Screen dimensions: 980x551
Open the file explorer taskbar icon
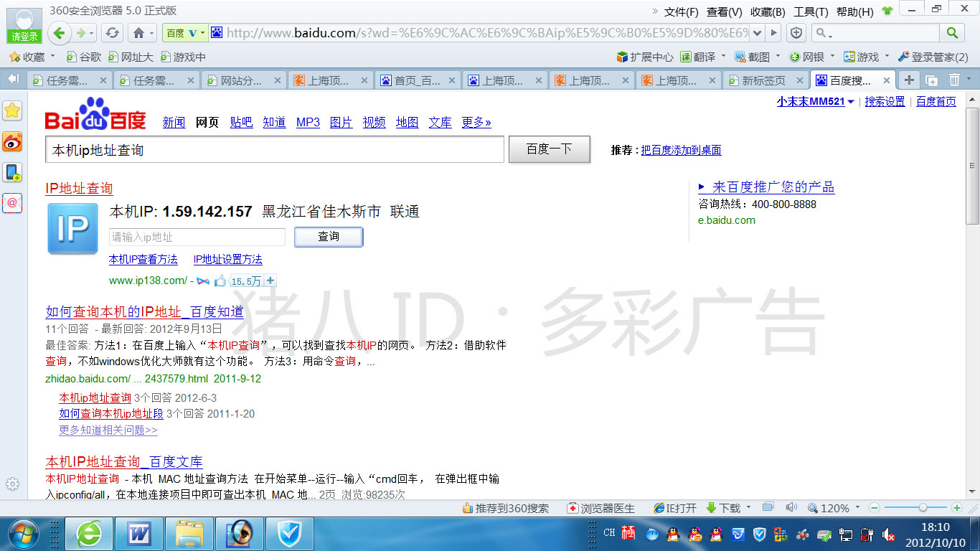(x=189, y=534)
